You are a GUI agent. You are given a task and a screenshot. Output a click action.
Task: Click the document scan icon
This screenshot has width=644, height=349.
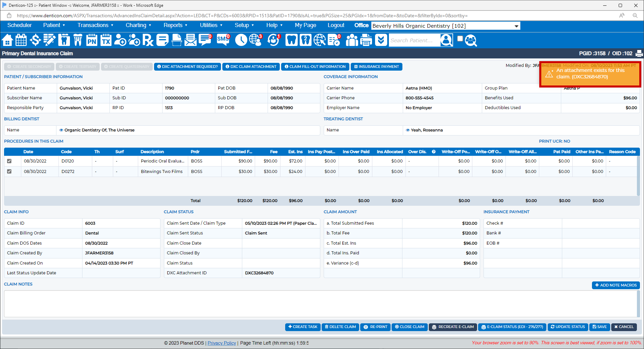click(x=177, y=40)
